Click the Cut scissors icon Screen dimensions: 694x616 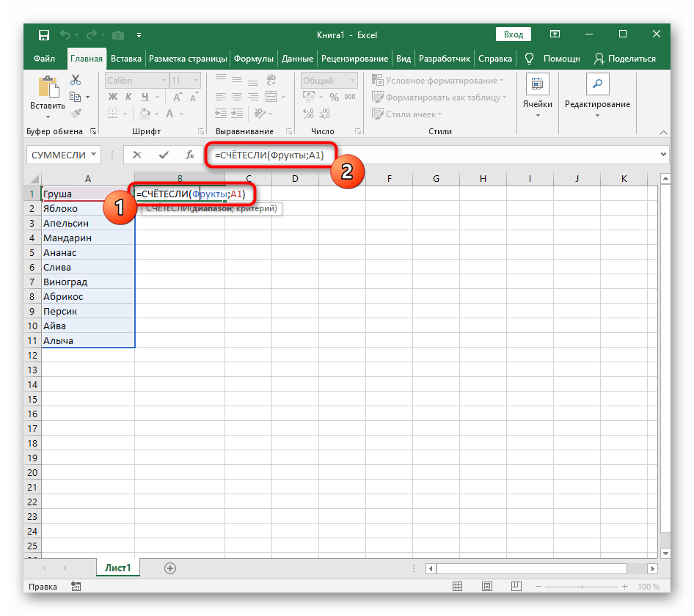75,81
